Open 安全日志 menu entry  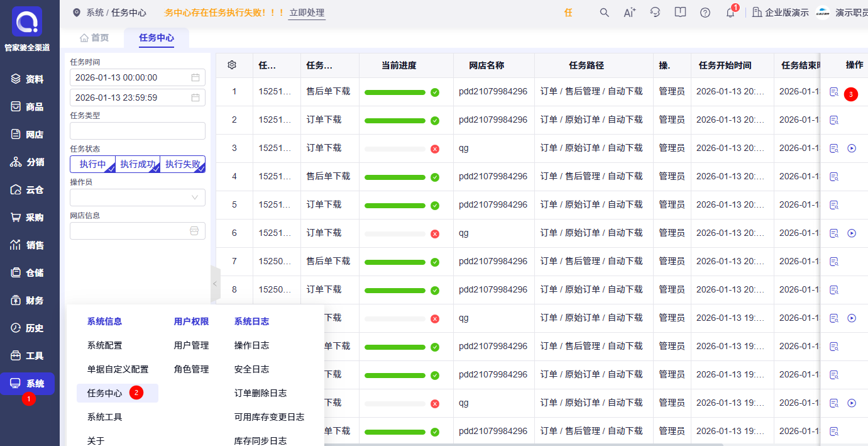point(252,369)
